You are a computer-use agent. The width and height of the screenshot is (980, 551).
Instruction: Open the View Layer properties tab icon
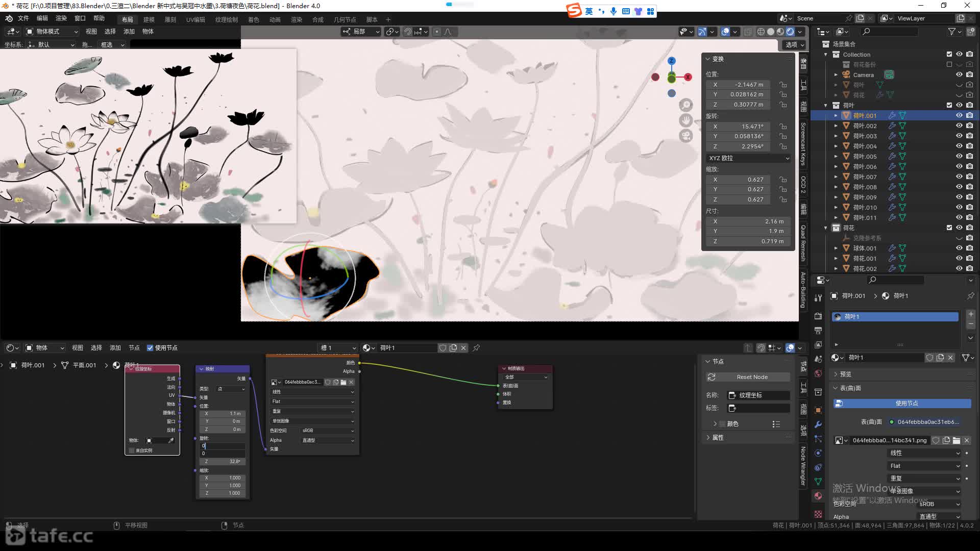[x=818, y=345]
